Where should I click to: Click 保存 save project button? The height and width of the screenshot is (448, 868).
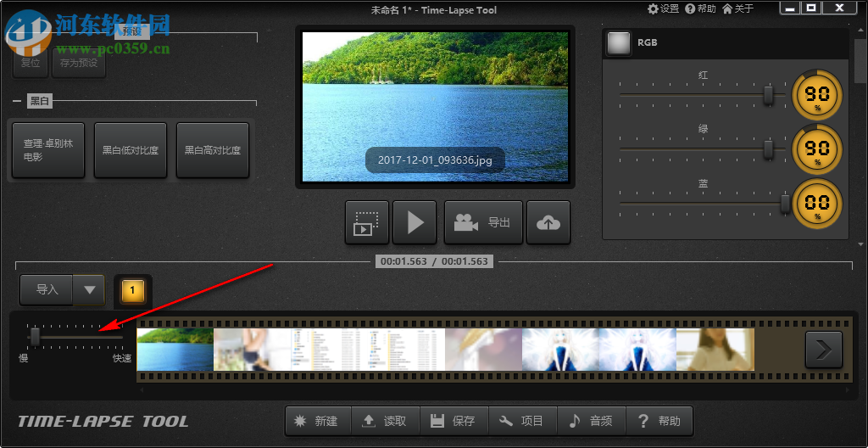(x=454, y=422)
